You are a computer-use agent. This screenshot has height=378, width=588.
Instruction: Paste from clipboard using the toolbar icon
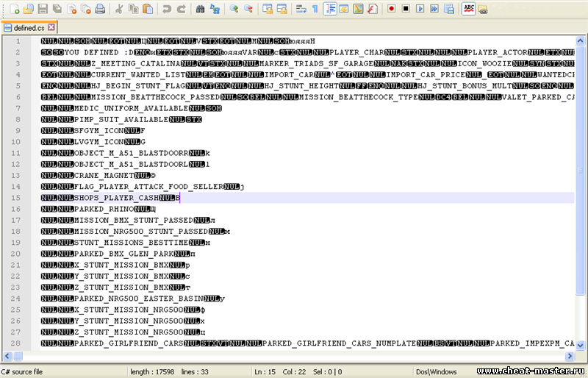coord(148,9)
